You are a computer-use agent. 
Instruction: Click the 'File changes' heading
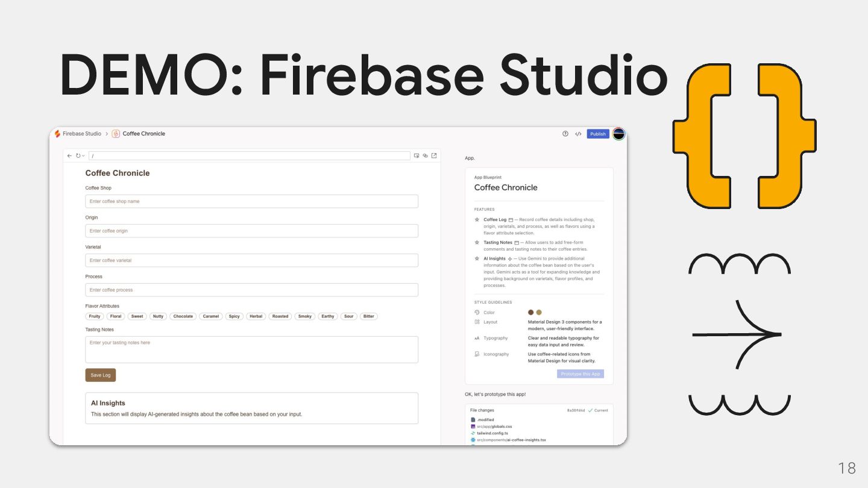482,410
